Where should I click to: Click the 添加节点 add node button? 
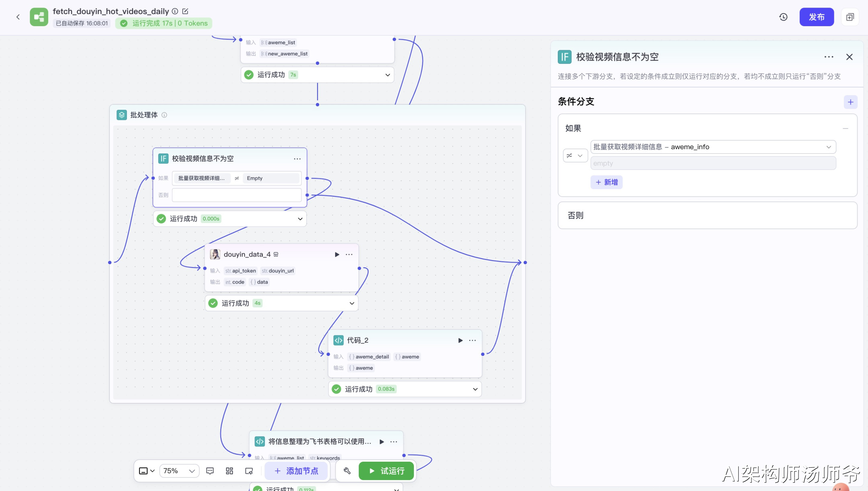click(x=297, y=471)
